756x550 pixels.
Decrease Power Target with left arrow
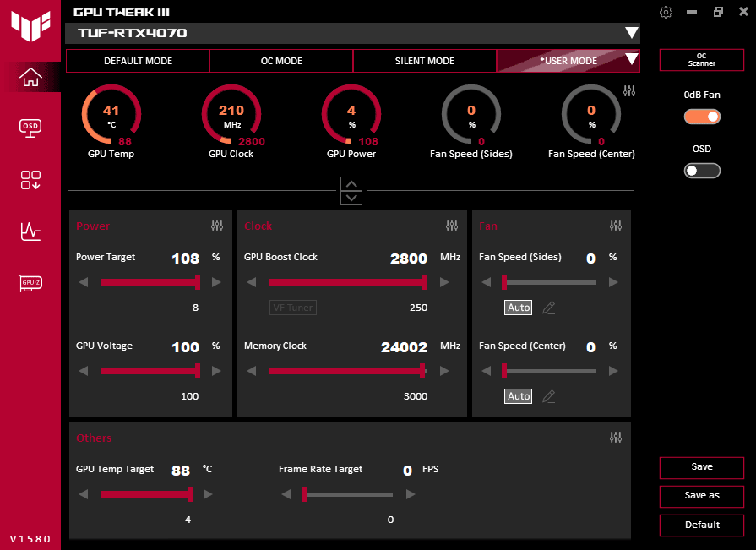84,282
